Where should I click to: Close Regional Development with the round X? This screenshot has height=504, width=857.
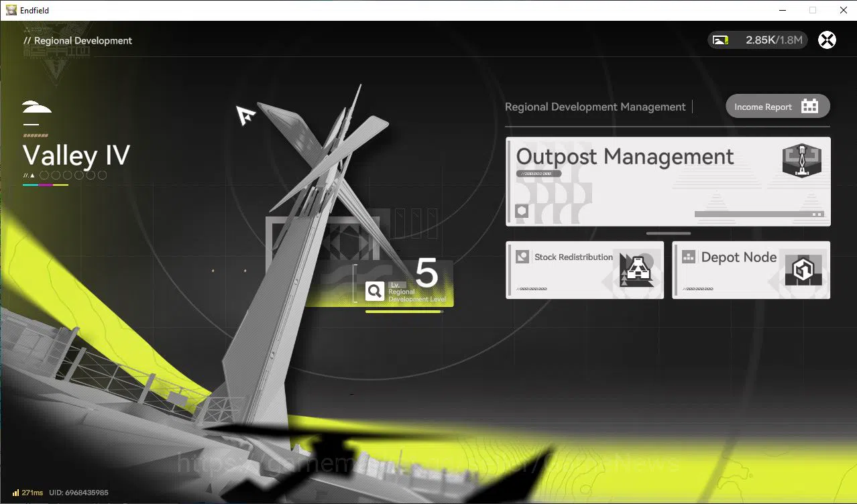tap(827, 40)
